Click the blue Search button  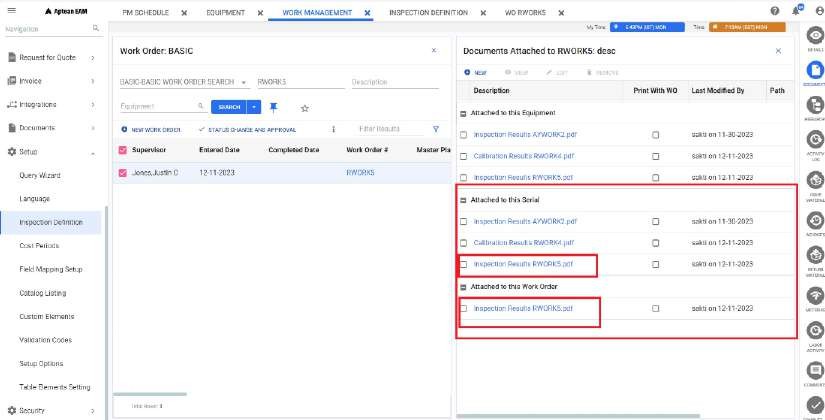(x=229, y=106)
